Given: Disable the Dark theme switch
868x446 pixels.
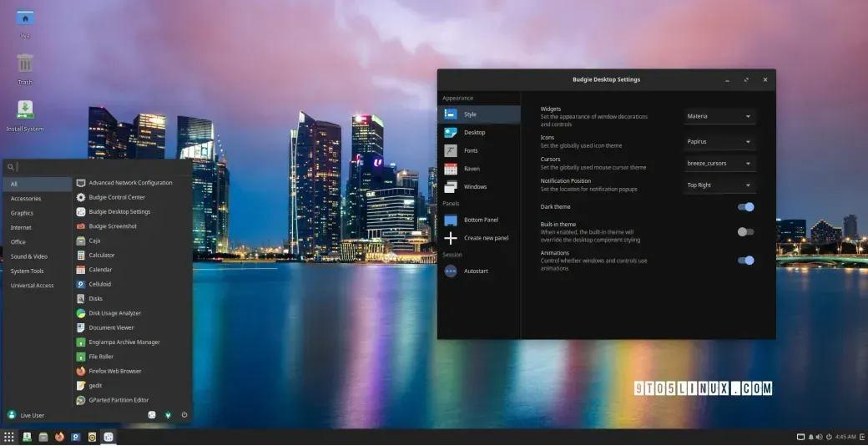Looking at the screenshot, I should 745,206.
